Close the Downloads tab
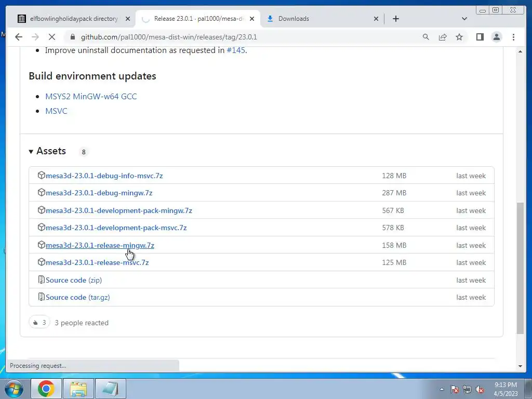 point(376,19)
